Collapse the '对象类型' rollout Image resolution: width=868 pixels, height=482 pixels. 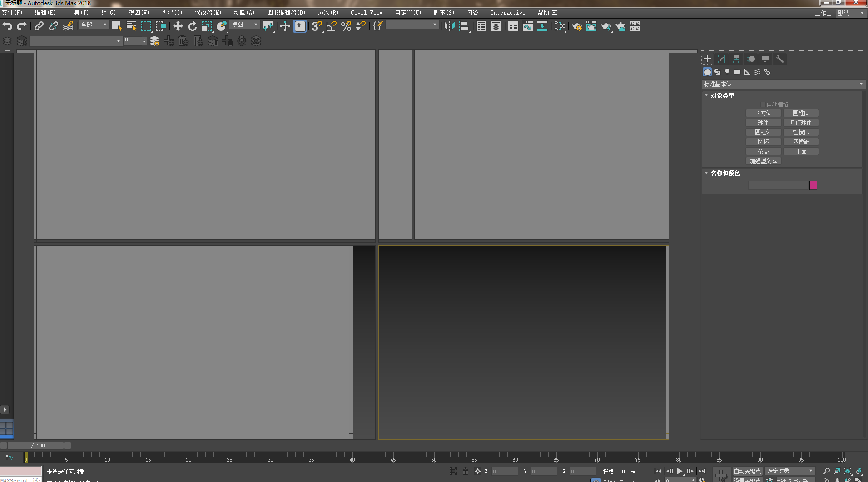click(722, 95)
